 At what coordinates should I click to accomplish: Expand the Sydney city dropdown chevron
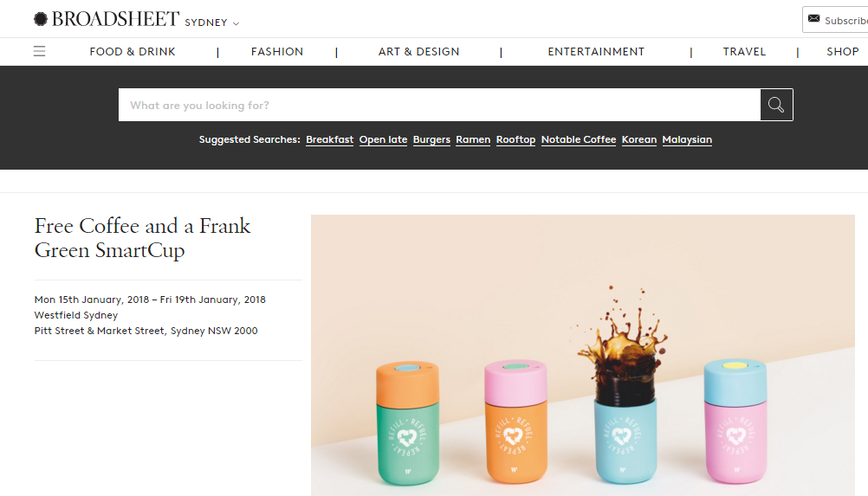click(x=236, y=23)
